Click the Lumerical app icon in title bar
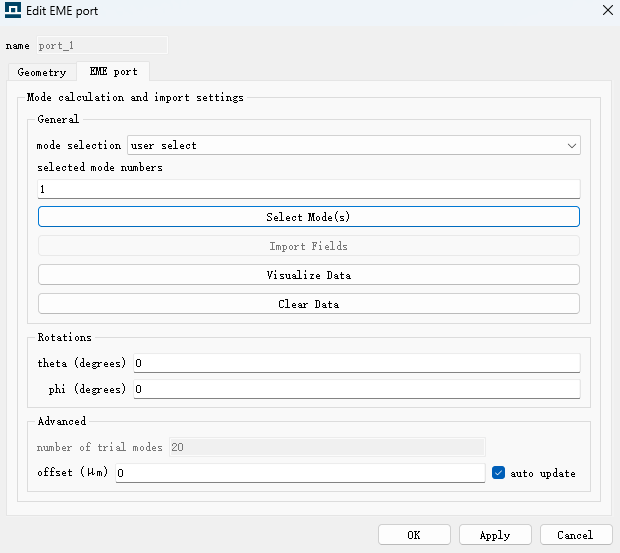620x553 pixels. click(13, 10)
